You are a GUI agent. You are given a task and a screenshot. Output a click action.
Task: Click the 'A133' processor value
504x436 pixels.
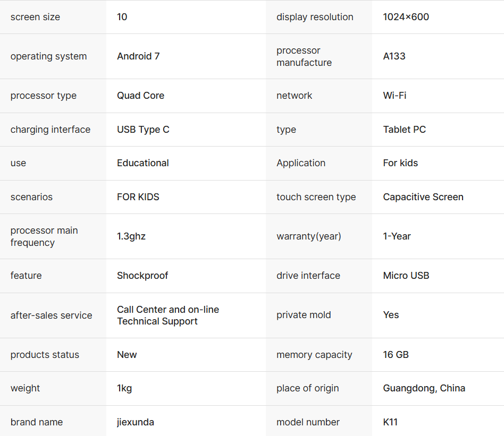click(394, 56)
